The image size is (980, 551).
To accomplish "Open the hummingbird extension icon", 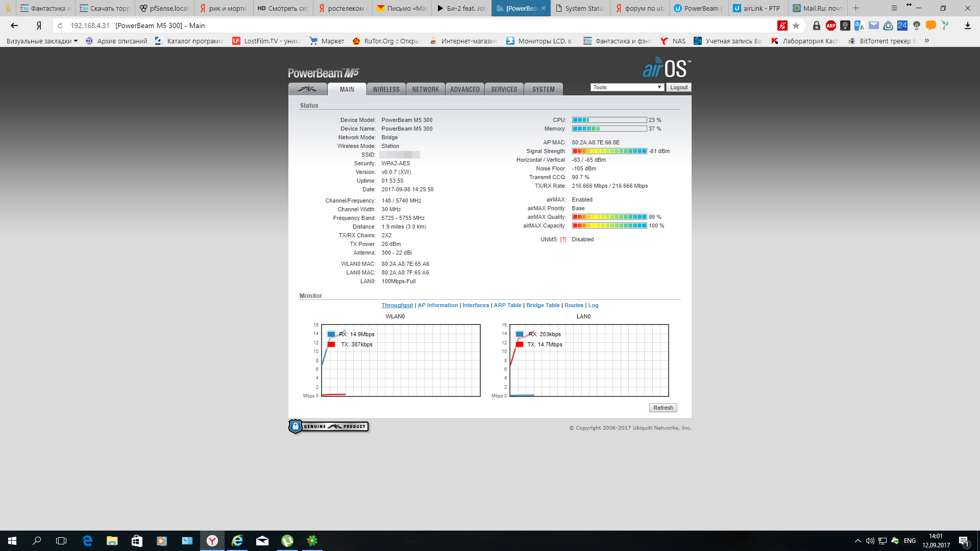I will coord(945,26).
